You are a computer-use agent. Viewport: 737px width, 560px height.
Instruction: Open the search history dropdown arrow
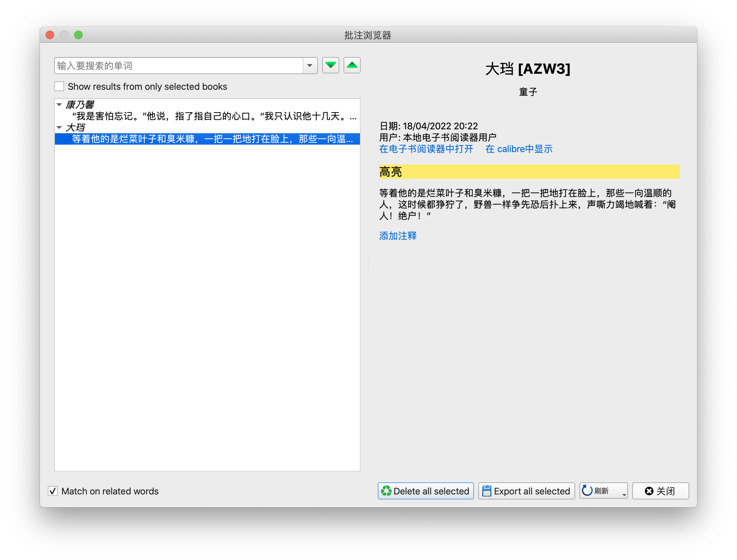[310, 66]
